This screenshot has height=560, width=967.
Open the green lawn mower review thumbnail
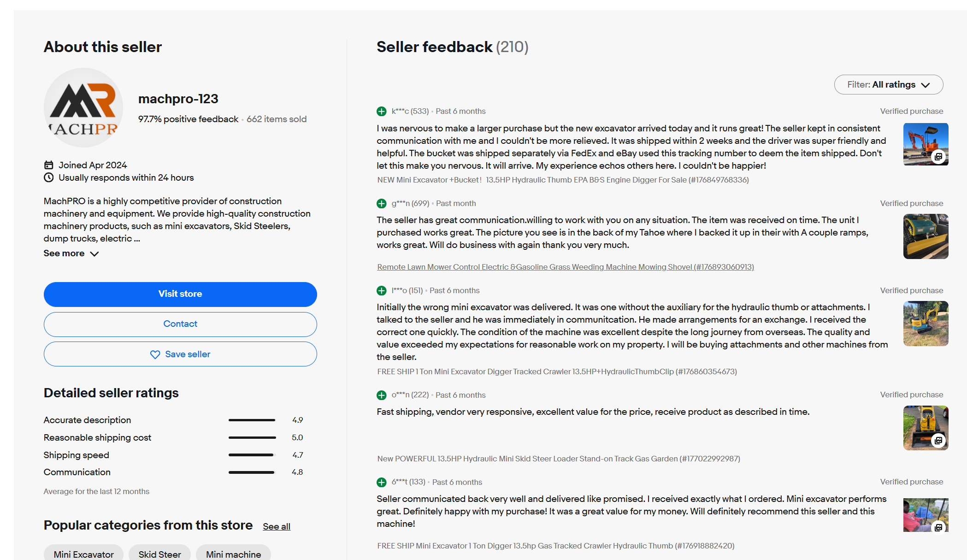926,236
